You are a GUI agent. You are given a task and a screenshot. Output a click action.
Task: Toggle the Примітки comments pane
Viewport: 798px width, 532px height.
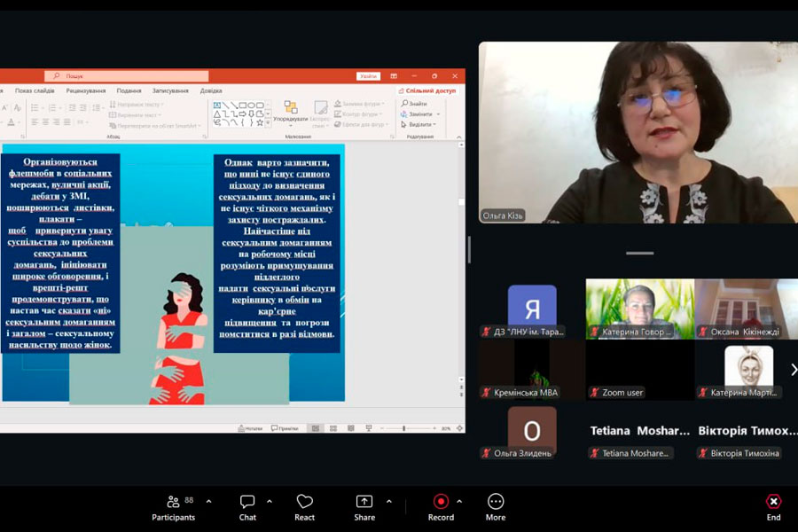click(285, 428)
